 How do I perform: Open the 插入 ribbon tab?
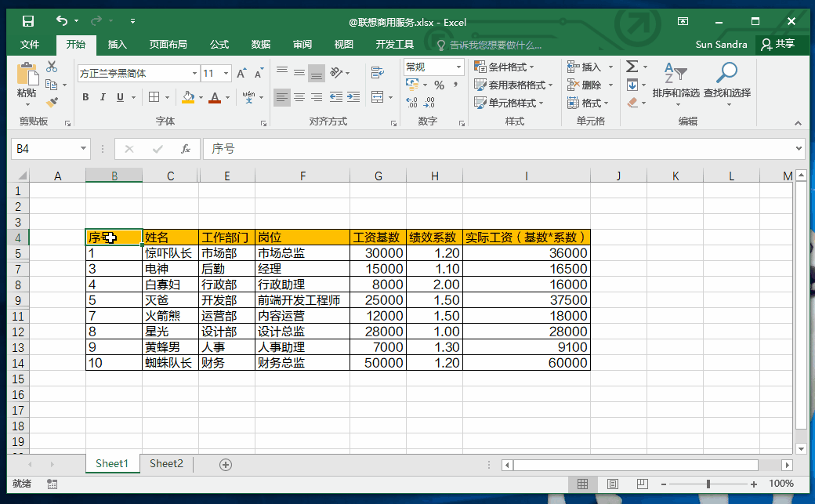[117, 45]
